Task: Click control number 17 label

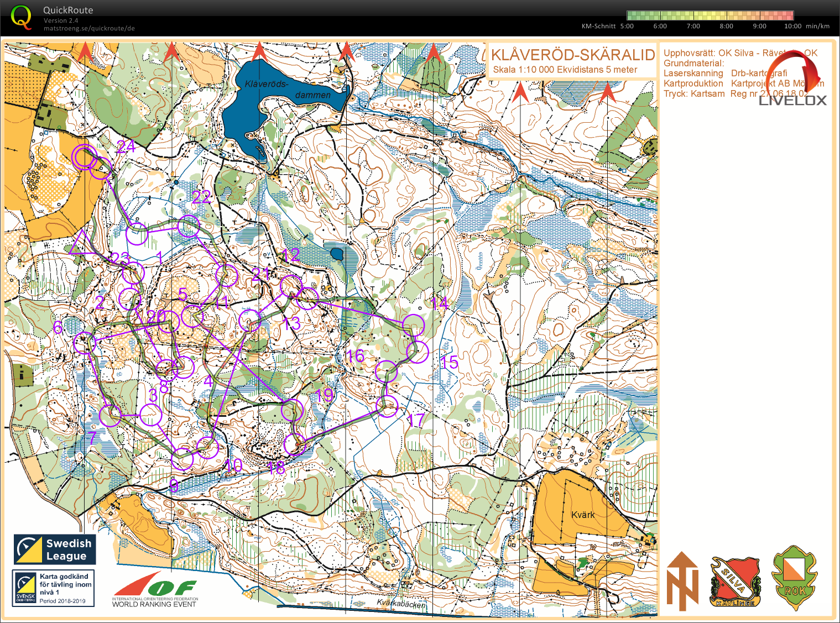Action: click(x=416, y=420)
